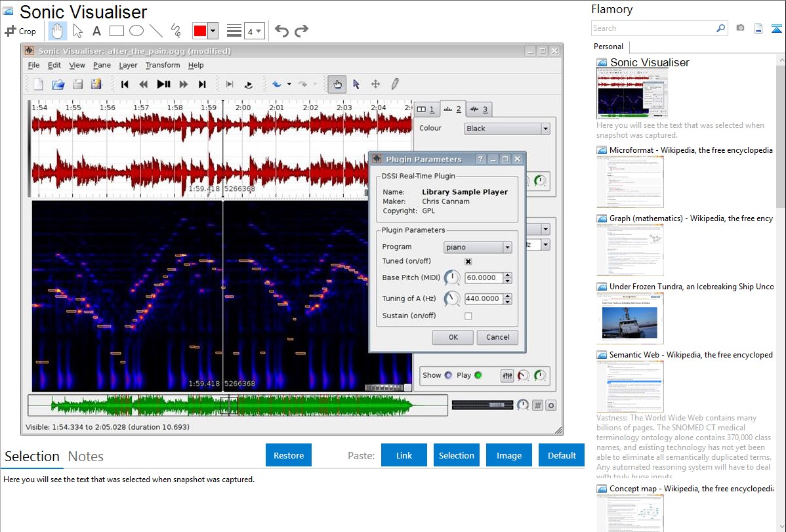Click the line style icon
This screenshot has width=786, height=532.
coord(234,31)
